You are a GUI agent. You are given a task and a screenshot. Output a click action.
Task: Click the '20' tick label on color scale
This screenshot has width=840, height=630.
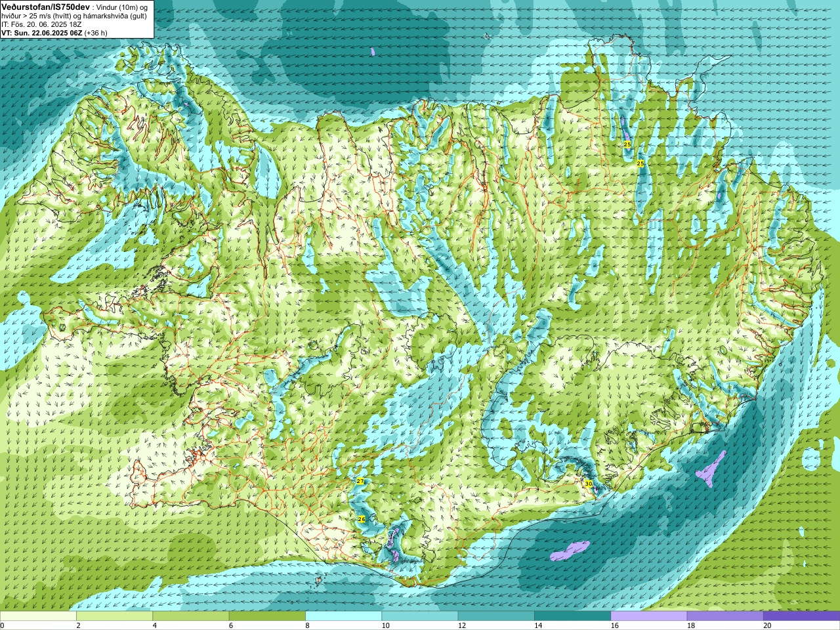coord(767,625)
